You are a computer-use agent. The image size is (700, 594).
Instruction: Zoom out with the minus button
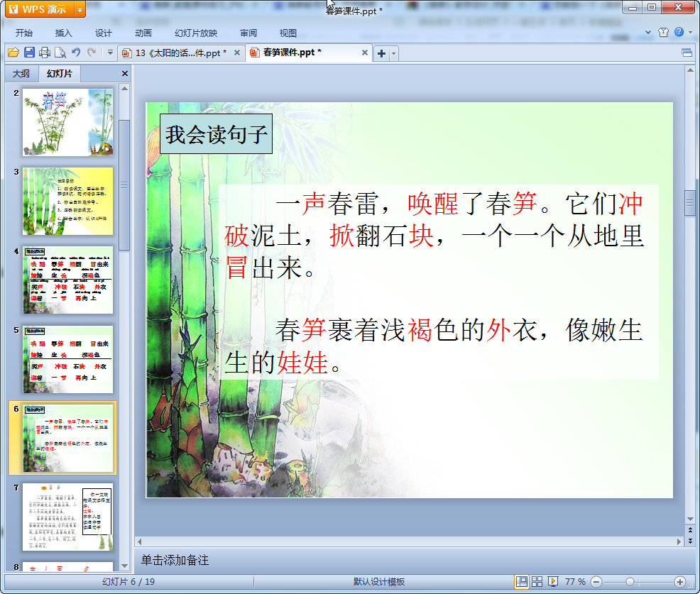(x=596, y=581)
